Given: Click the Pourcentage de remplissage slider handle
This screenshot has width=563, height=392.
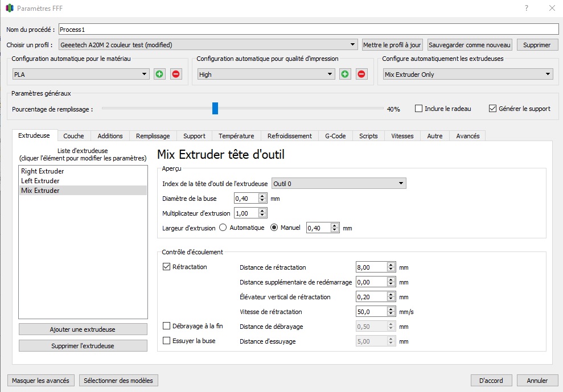Looking at the screenshot, I should 215,108.
